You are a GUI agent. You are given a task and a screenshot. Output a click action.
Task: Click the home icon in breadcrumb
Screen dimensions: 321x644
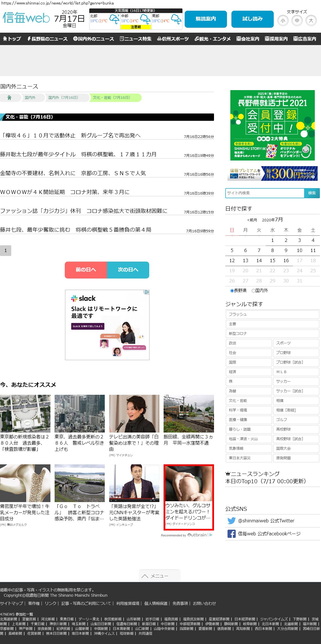(9, 98)
